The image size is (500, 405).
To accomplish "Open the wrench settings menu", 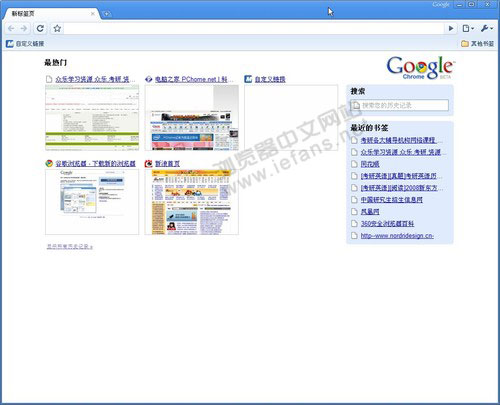I will [x=486, y=29].
